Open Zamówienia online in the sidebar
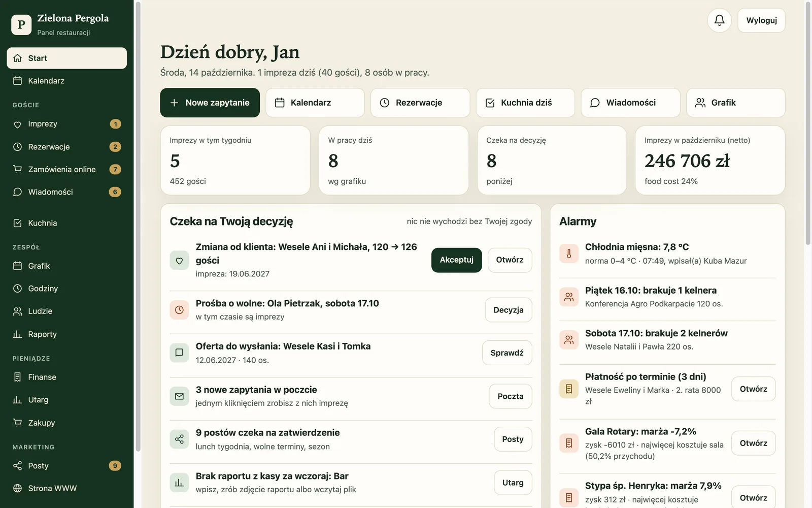This screenshot has height=508, width=812. click(66, 169)
